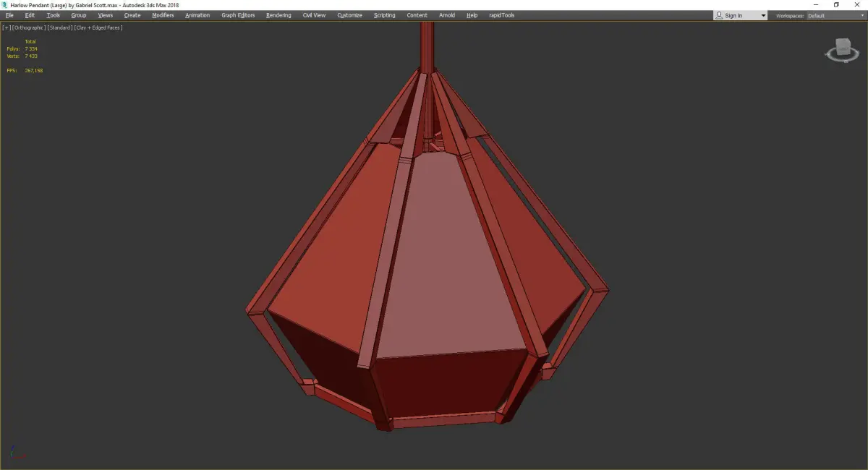The image size is (868, 470).
Task: Open the Tools menu
Action: [x=54, y=15]
